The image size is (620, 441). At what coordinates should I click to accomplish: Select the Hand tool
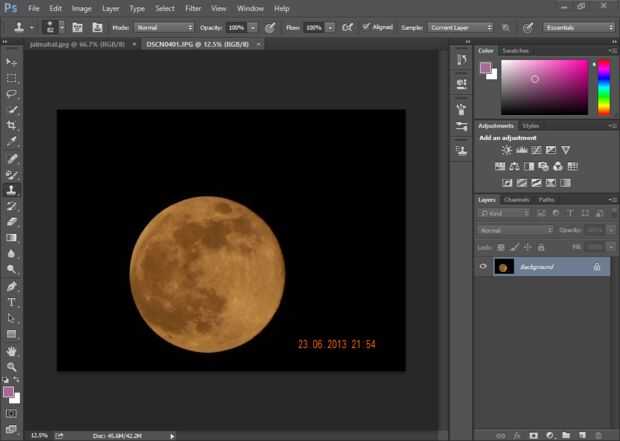point(12,351)
